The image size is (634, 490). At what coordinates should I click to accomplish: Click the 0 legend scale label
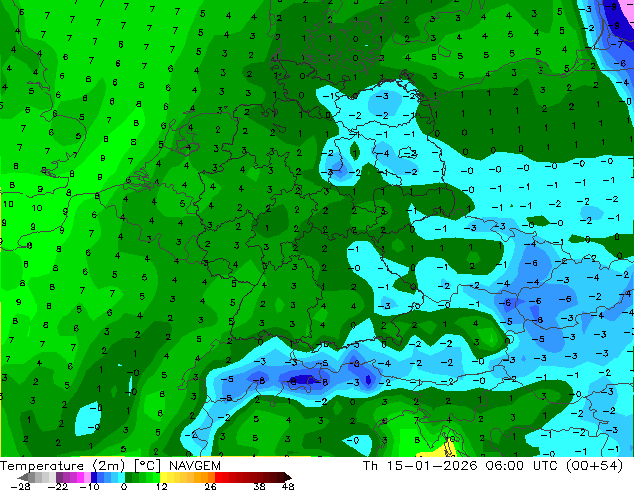[x=124, y=486]
